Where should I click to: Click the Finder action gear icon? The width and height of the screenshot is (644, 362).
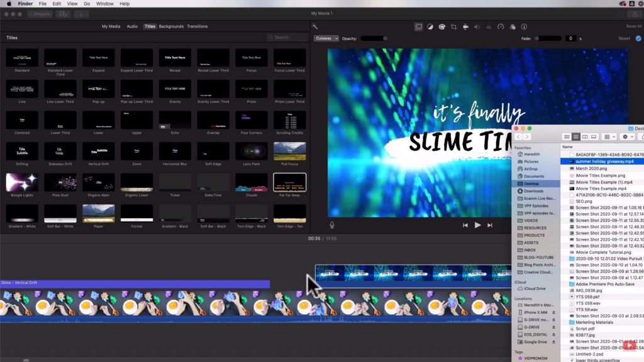point(628,136)
